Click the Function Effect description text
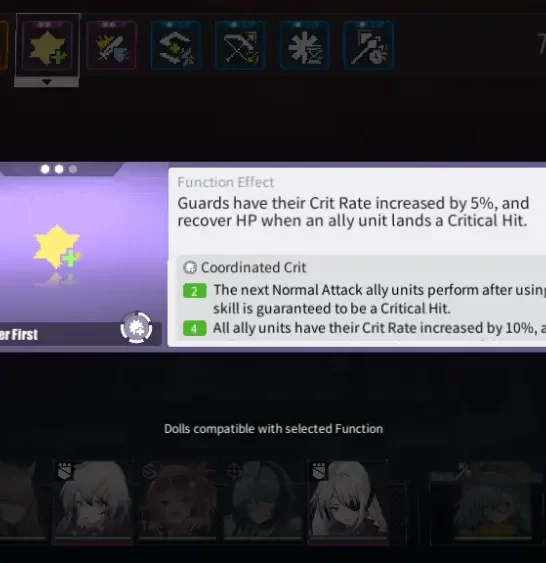This screenshot has width=546, height=563. [353, 212]
